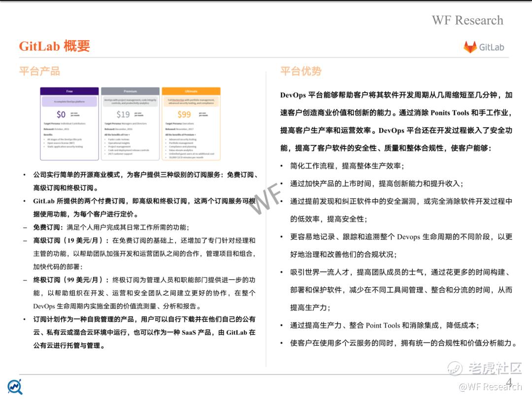Screen dimensions: 532x399
Task: Select the line starting '主管的功能，以帮助团队加强开发'
Action: (144, 254)
